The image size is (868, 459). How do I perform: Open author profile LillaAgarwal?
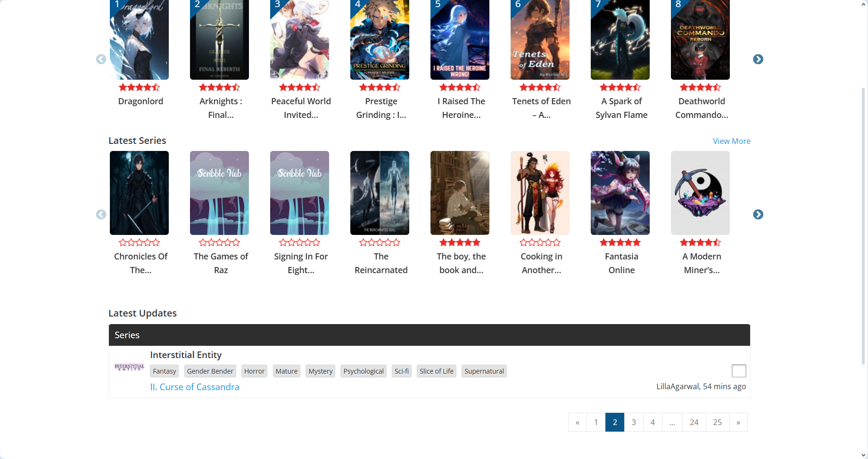(x=677, y=386)
